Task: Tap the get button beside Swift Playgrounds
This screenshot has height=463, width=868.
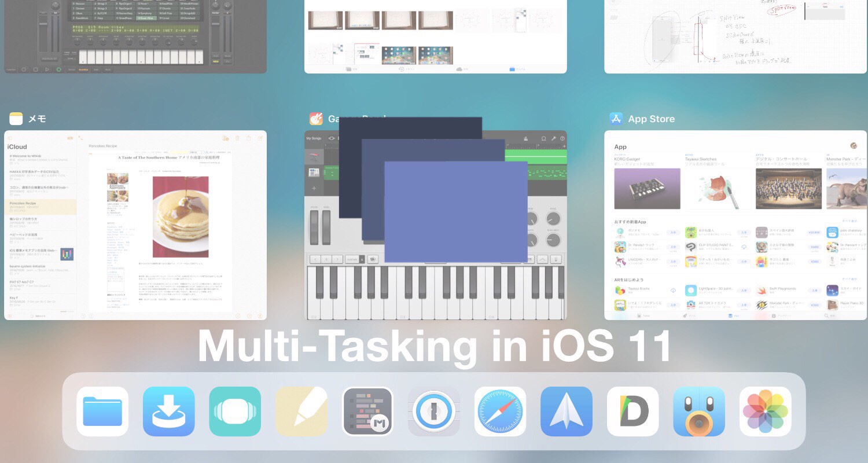Action: [814, 291]
